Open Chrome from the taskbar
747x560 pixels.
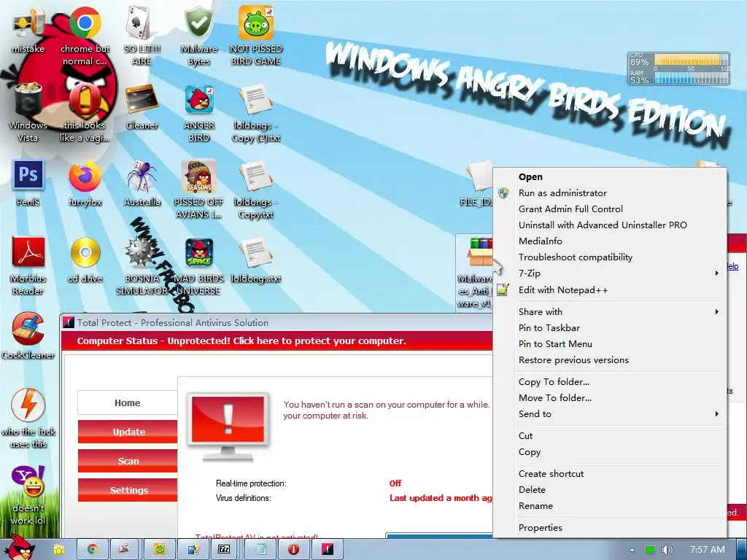pyautogui.click(x=92, y=549)
